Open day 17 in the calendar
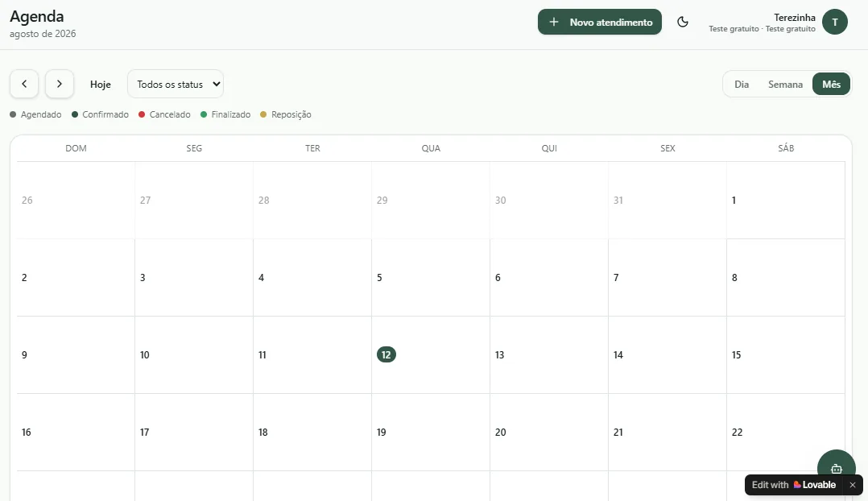The image size is (868, 501). click(144, 433)
